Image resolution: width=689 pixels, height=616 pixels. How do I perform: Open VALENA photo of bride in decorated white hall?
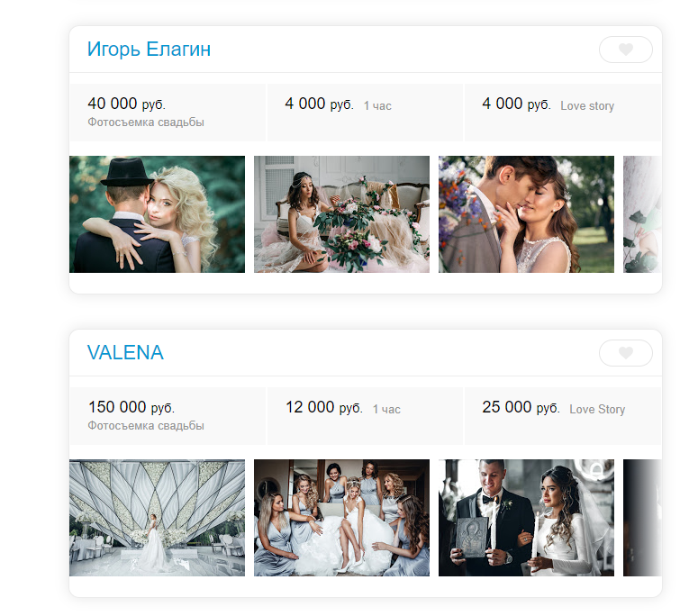(157, 518)
